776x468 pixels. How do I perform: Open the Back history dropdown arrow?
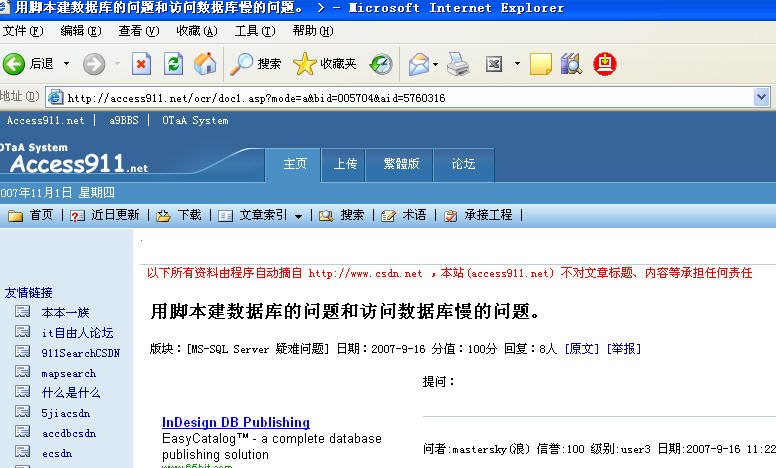pos(66,64)
